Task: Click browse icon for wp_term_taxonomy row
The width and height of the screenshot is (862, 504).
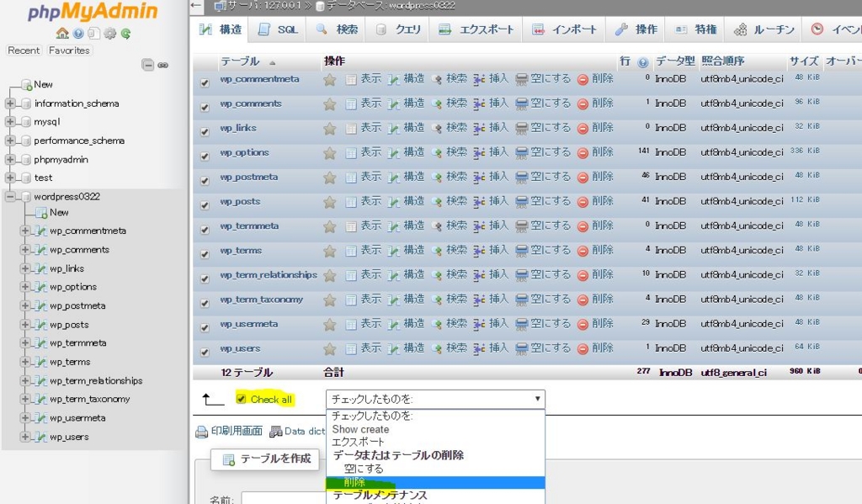Action: 351,300
